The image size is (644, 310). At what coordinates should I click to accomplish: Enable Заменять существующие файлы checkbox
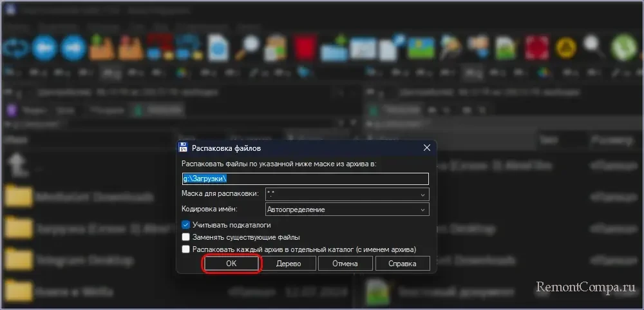pos(186,237)
